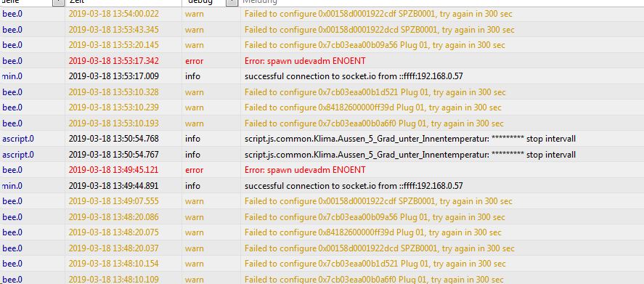Click 'min.0' source in 13:49:44.891 row

tap(12, 186)
